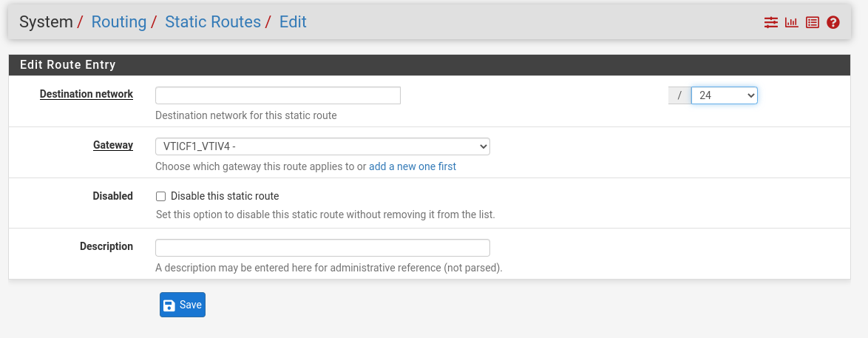Click the underlined Destination network label
Image resolution: width=868 pixels, height=338 pixels.
coord(87,94)
